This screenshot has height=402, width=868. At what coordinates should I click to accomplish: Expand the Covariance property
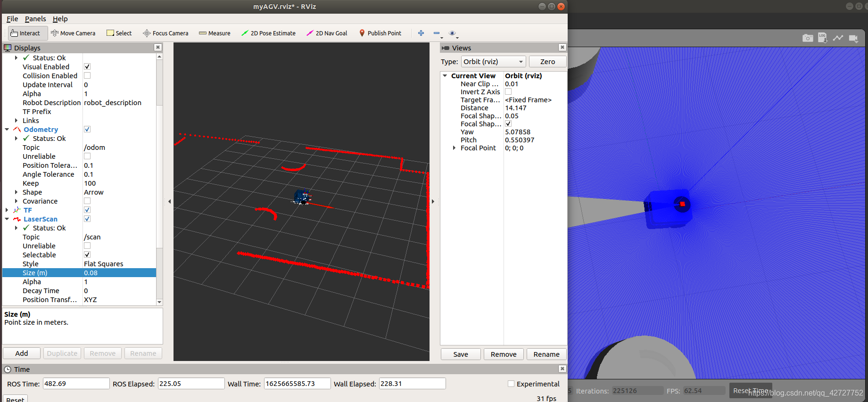click(17, 201)
